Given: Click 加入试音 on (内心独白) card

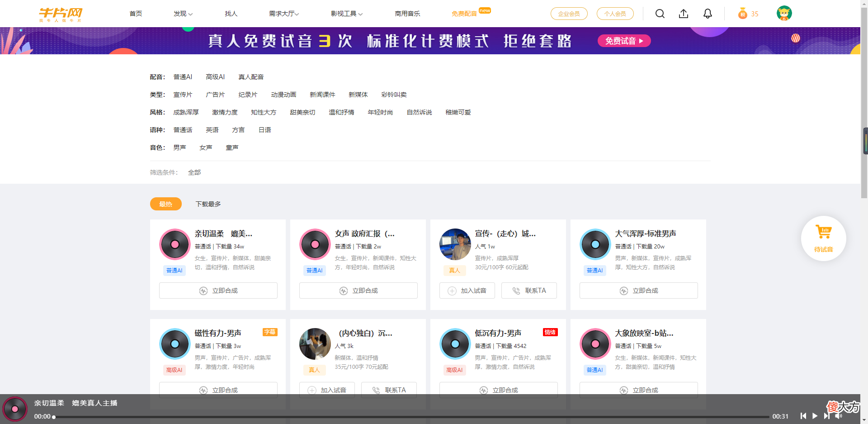Looking at the screenshot, I should [327, 390].
